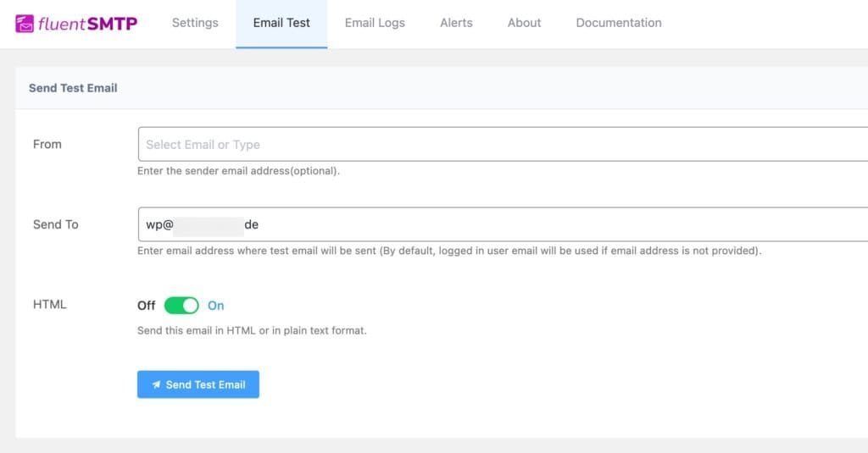Click the test email recipient hint text
Image resolution: width=868 pixels, height=453 pixels.
tap(449, 251)
